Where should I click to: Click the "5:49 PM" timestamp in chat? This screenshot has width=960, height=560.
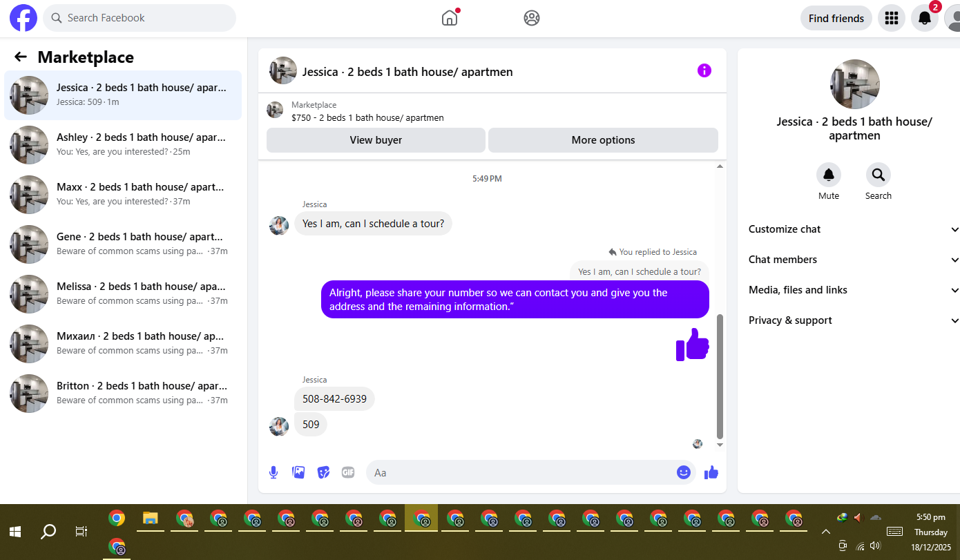click(487, 178)
